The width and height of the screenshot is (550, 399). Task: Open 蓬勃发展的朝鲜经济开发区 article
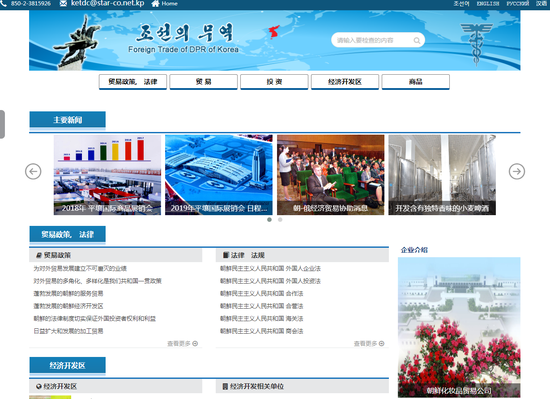(x=68, y=306)
